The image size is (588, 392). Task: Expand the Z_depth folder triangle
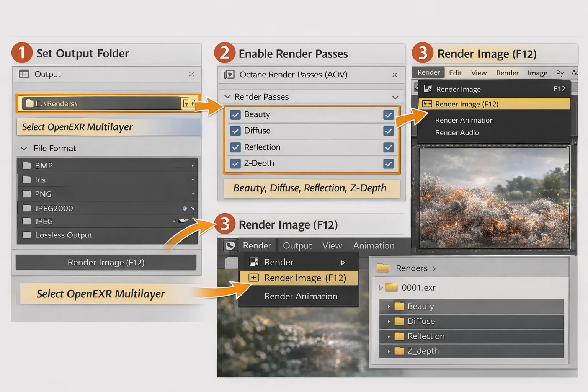pos(389,351)
